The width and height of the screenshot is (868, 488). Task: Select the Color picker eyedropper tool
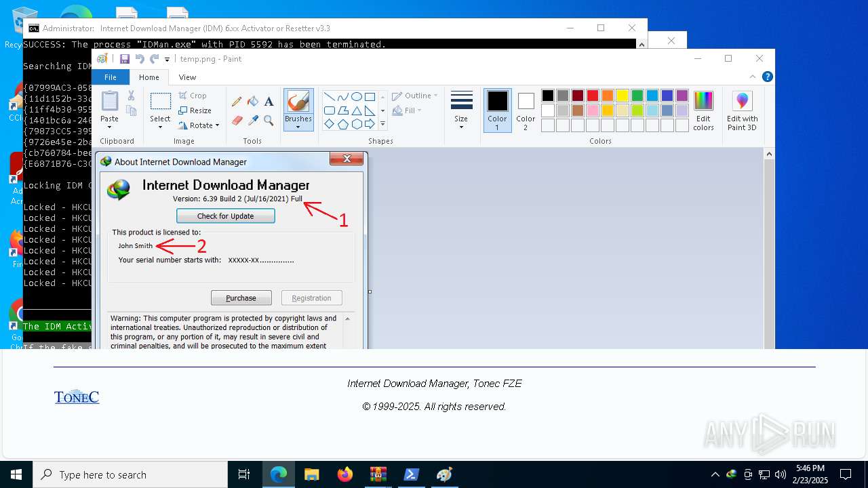tap(253, 121)
